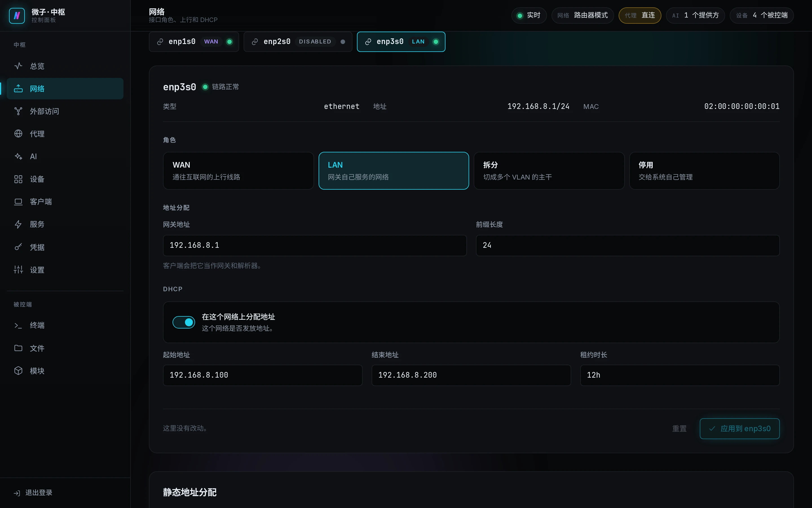The image size is (812, 508).
Task: Click the 实时 live status pill
Action: [529, 16]
